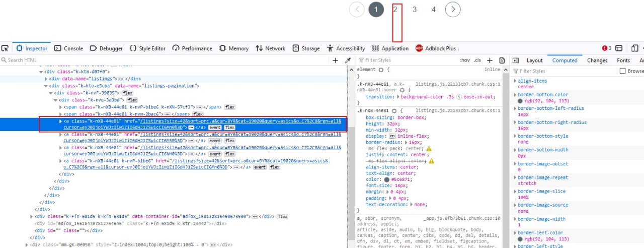Click the border-left-color swatch in Computed

(x=521, y=239)
